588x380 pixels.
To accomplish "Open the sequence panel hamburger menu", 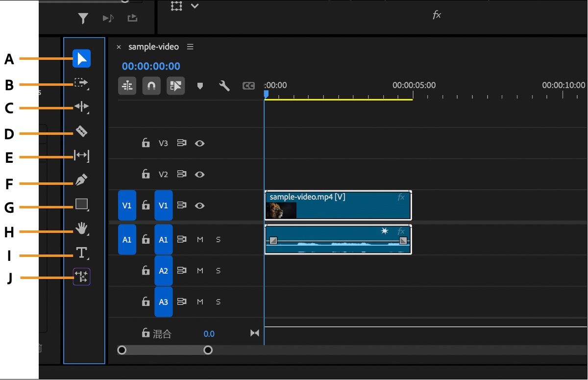I will coord(190,47).
